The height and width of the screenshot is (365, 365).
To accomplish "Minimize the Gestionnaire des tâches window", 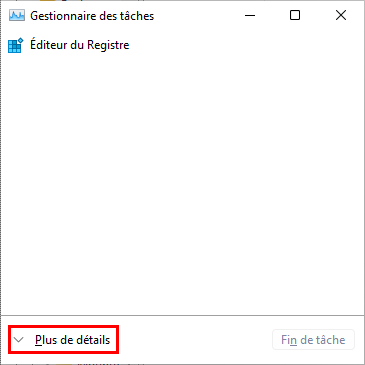I will click(x=250, y=15).
